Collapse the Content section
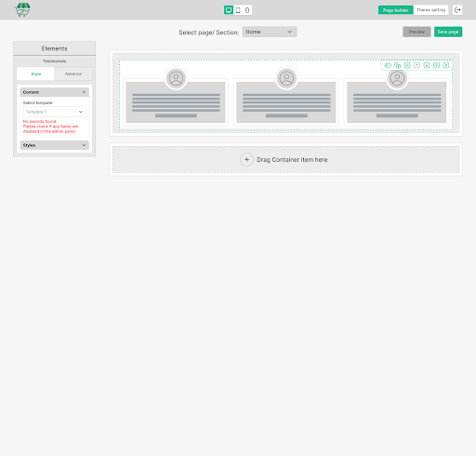Image resolution: width=476 pixels, height=456 pixels. coord(55,92)
